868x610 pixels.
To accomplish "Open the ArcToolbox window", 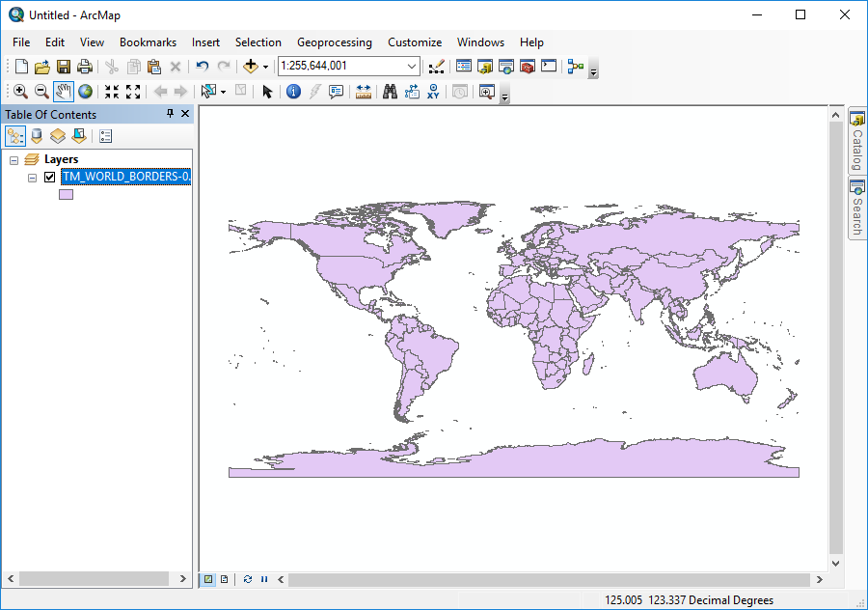I will [x=526, y=66].
